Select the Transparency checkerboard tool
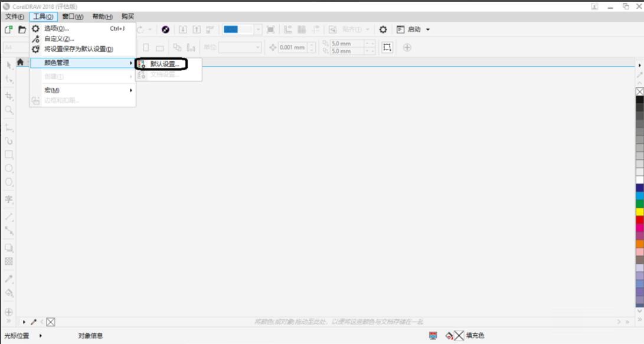The height and width of the screenshot is (344, 644). coord(9,261)
